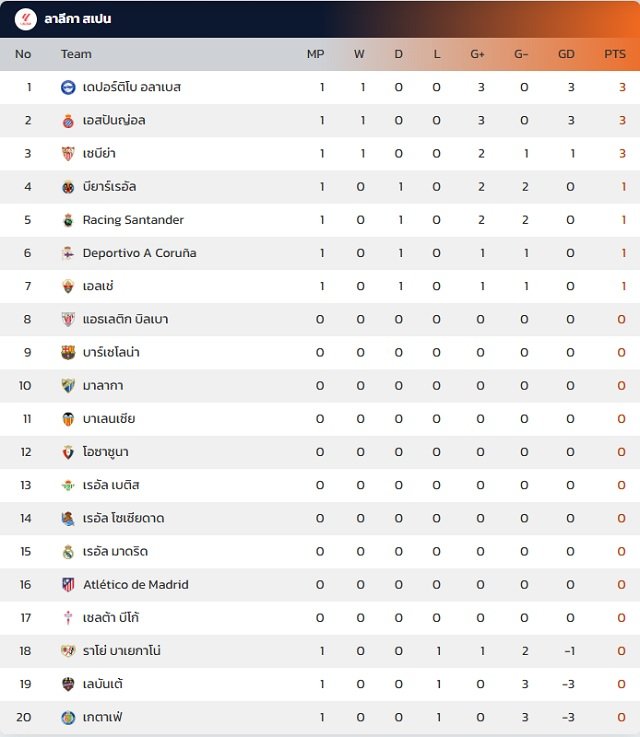Click the MP column header
The height and width of the screenshot is (737, 640).
[315, 54]
